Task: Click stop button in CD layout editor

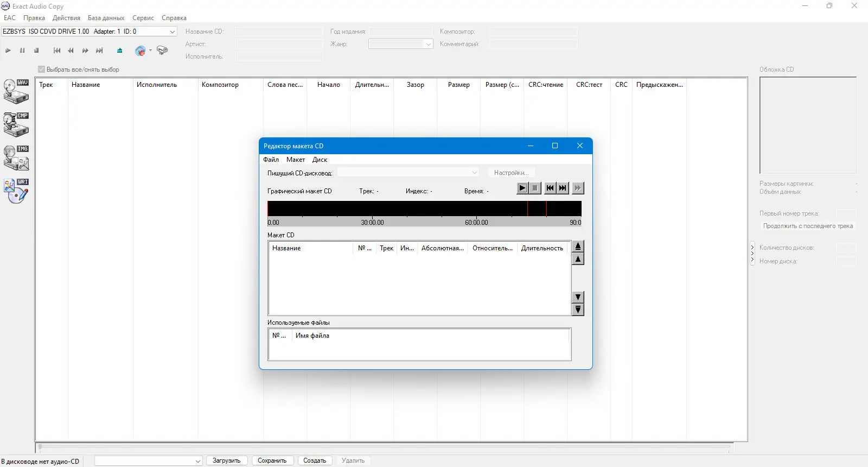Action: [x=535, y=188]
